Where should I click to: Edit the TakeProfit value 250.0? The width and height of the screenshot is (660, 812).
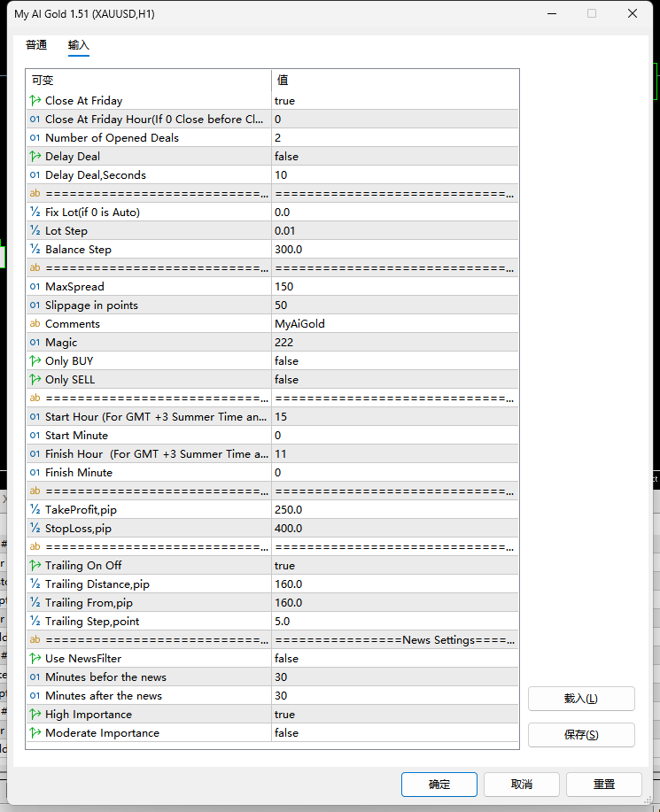[x=395, y=509]
